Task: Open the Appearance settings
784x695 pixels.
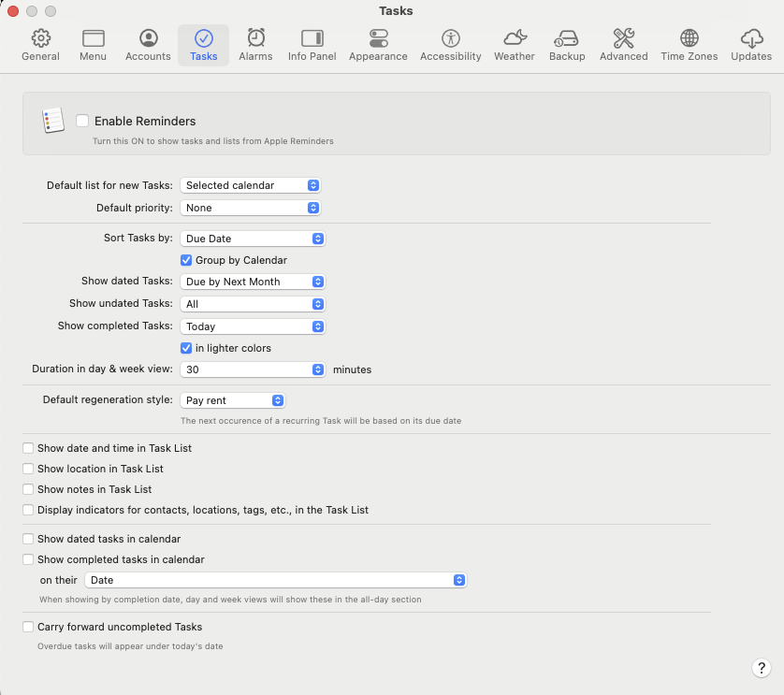Action: coord(378,44)
